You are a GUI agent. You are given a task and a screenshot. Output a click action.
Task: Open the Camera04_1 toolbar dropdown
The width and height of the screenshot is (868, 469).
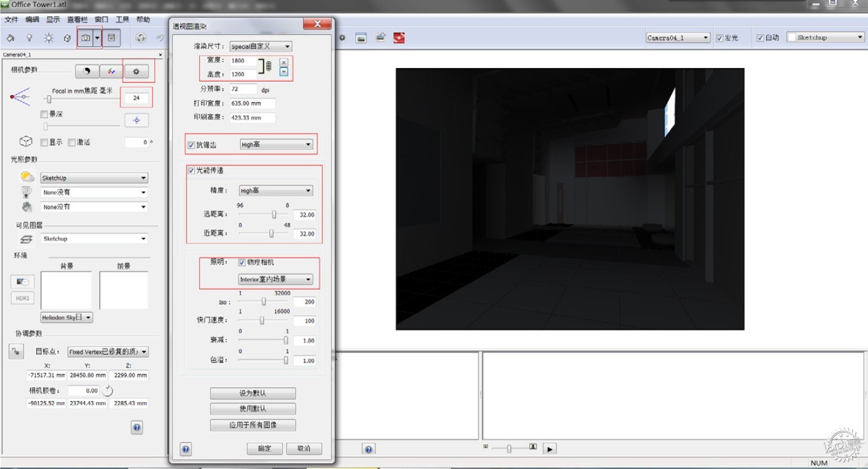678,38
